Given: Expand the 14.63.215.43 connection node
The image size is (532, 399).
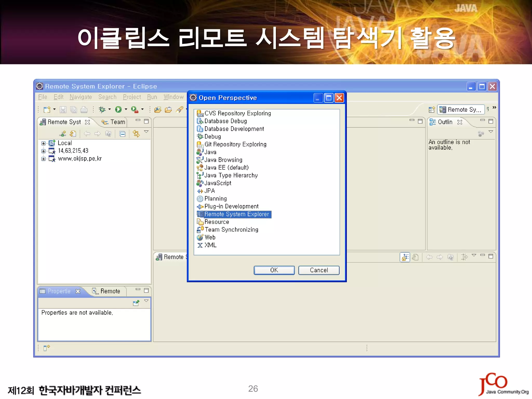Looking at the screenshot, I should point(43,151).
